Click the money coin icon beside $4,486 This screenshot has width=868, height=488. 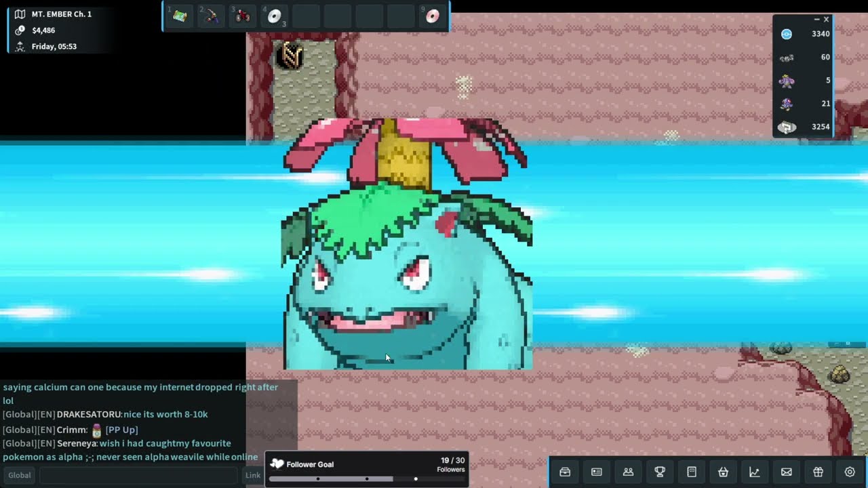point(20,30)
